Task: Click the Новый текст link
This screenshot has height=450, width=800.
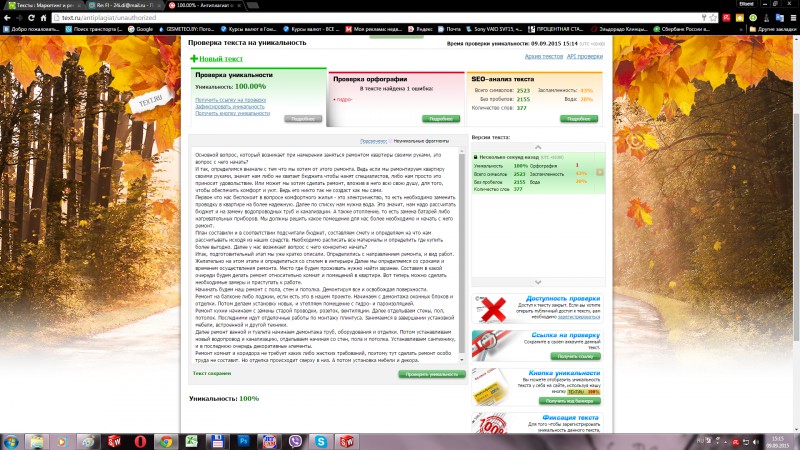Action: point(221,59)
